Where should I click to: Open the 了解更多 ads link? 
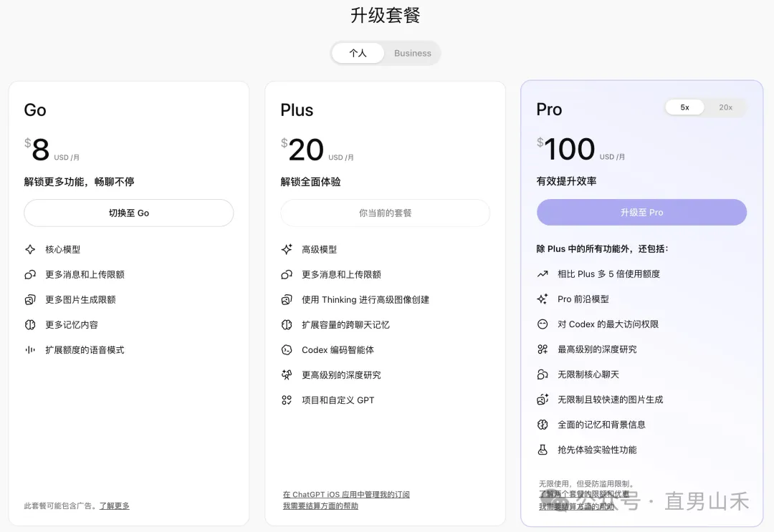[x=115, y=506]
